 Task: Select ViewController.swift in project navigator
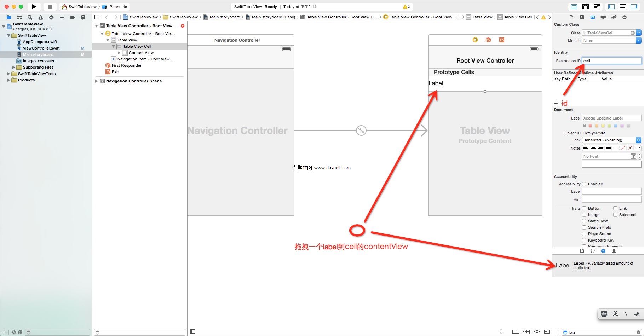[41, 48]
